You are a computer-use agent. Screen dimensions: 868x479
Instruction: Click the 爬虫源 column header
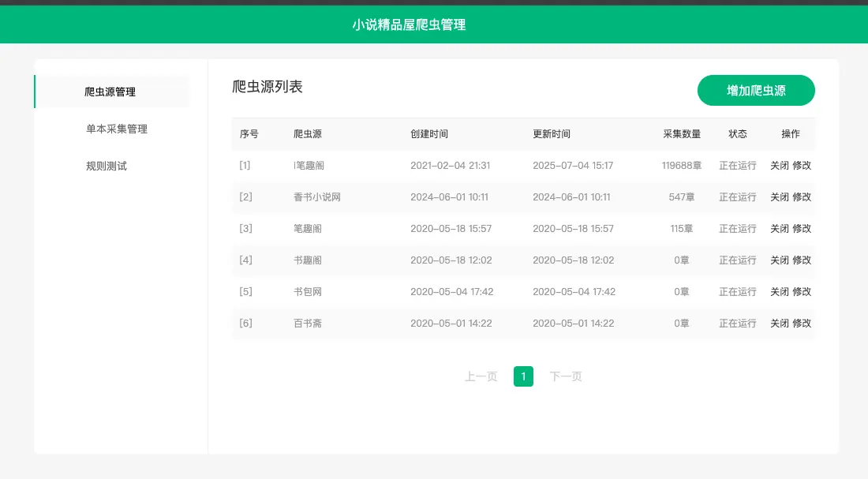coord(307,134)
